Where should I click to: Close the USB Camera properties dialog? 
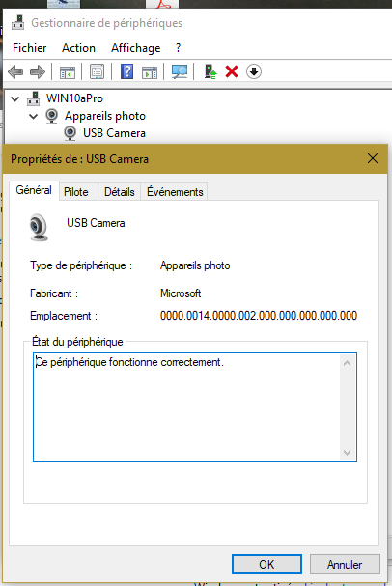pos(372,159)
